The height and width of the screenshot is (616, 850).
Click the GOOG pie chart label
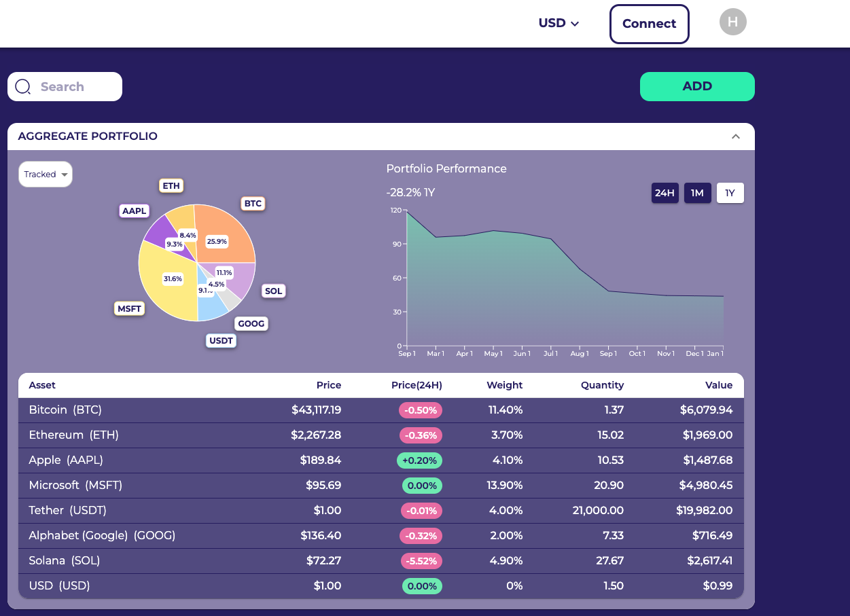coord(251,323)
